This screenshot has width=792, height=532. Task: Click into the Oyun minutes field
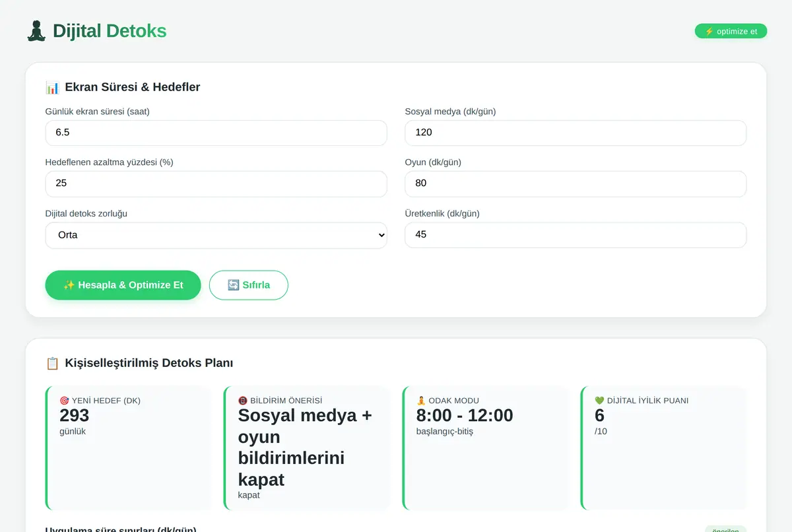[576, 183]
